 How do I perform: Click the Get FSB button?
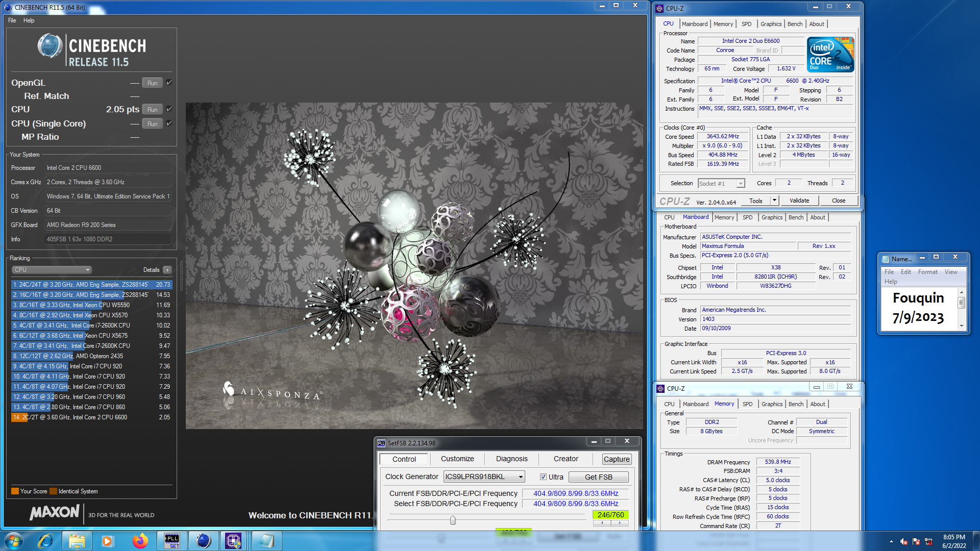[598, 477]
